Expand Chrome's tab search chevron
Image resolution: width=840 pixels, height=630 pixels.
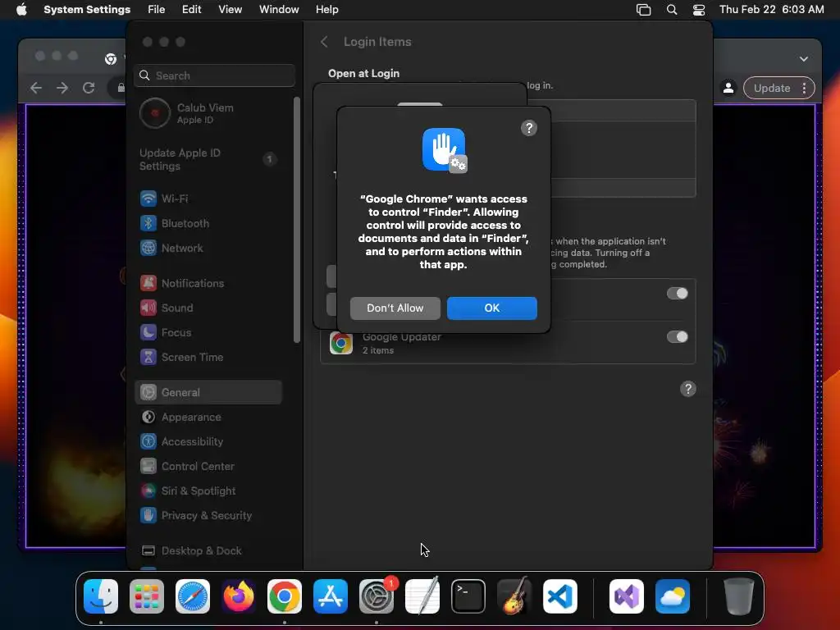click(804, 59)
